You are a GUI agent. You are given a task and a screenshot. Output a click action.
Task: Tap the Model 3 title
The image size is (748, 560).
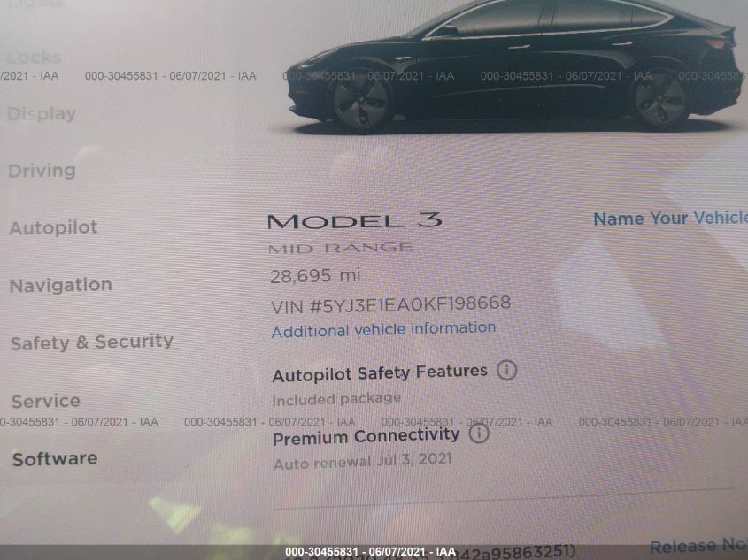(x=355, y=220)
